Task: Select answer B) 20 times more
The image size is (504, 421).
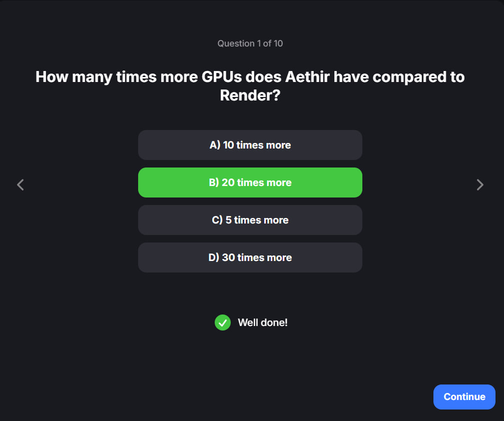Action: [250, 182]
